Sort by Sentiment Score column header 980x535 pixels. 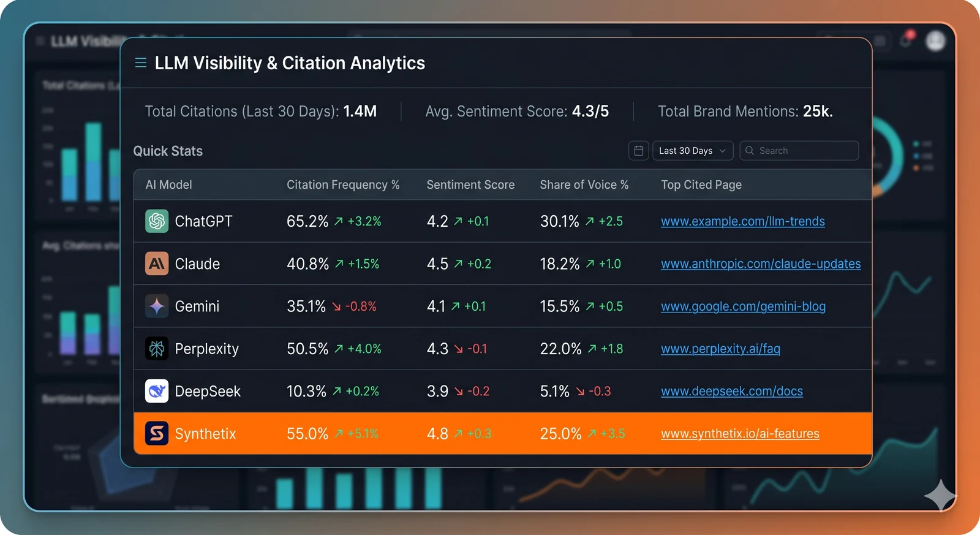pos(470,184)
